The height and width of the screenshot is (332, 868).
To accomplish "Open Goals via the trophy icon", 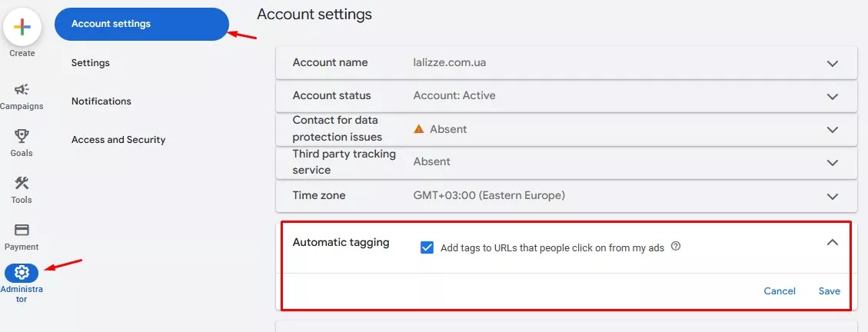I will click(22, 136).
